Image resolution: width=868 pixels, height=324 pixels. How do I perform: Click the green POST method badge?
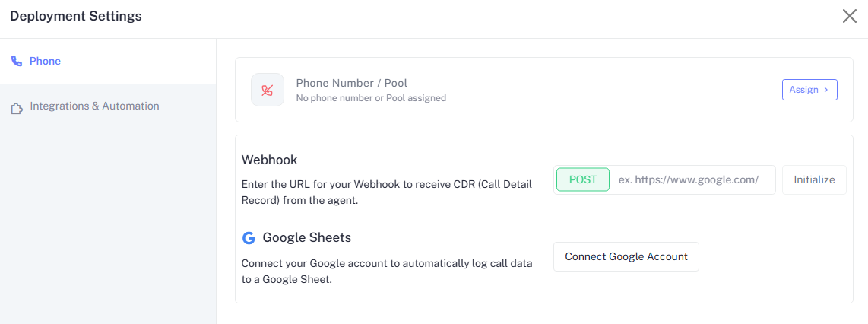point(583,179)
